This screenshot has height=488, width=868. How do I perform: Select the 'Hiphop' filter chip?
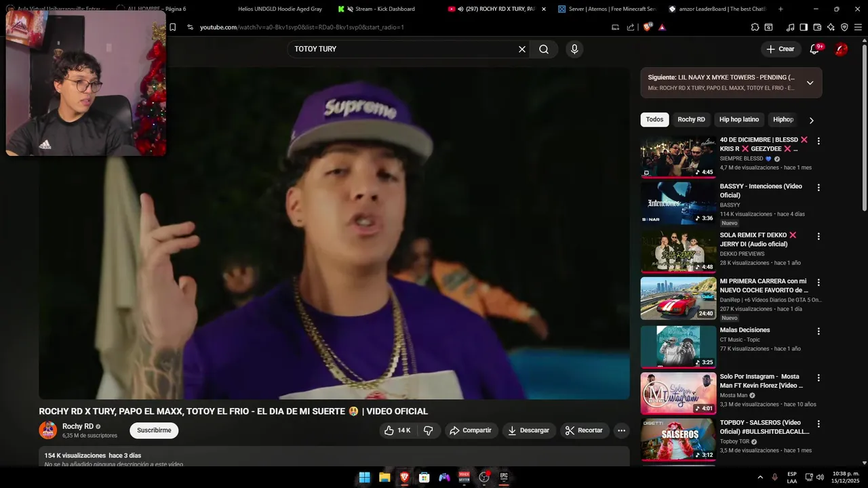783,119
